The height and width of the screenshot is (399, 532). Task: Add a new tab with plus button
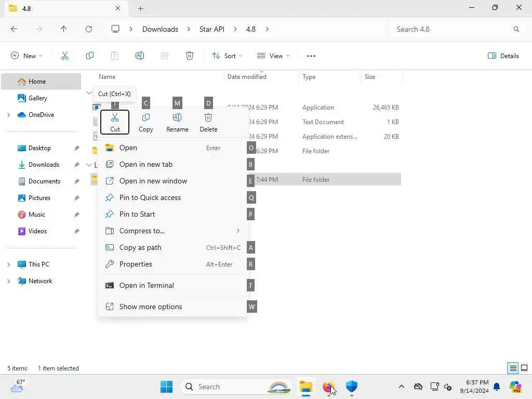(140, 8)
